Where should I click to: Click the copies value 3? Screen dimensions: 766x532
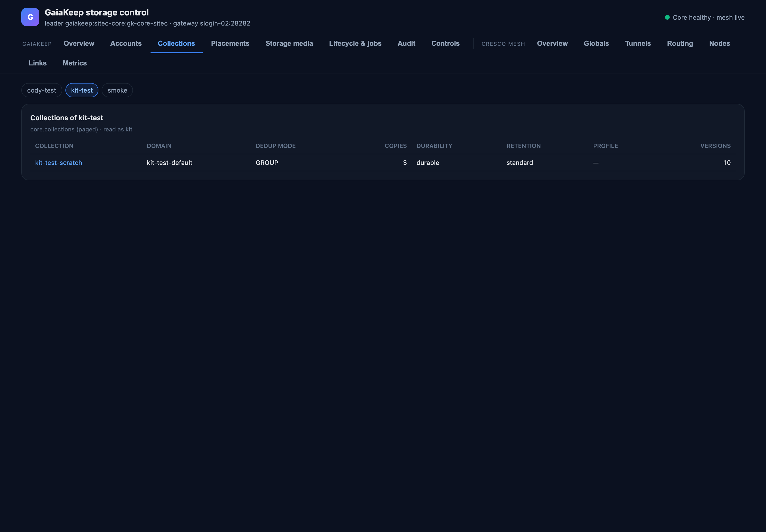(405, 163)
